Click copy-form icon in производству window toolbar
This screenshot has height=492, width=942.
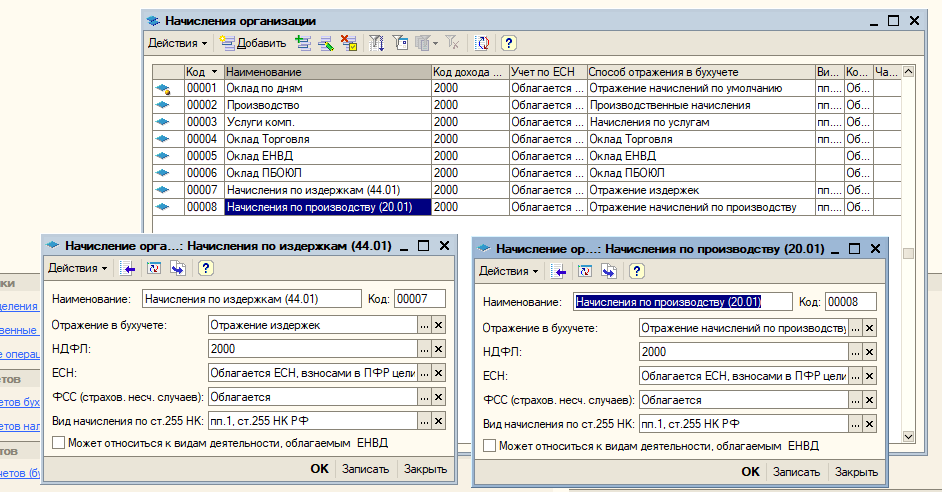[x=609, y=272]
